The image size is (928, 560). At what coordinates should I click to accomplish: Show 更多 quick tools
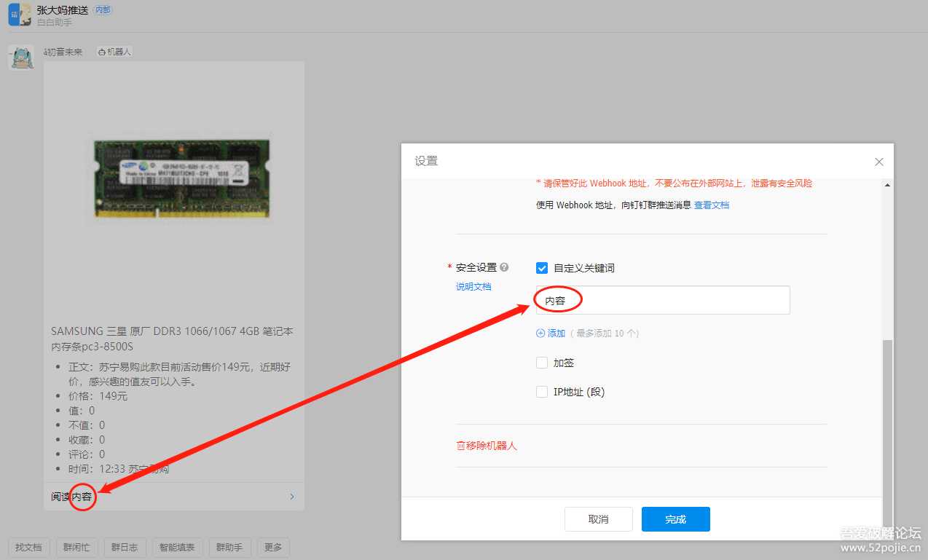(273, 548)
